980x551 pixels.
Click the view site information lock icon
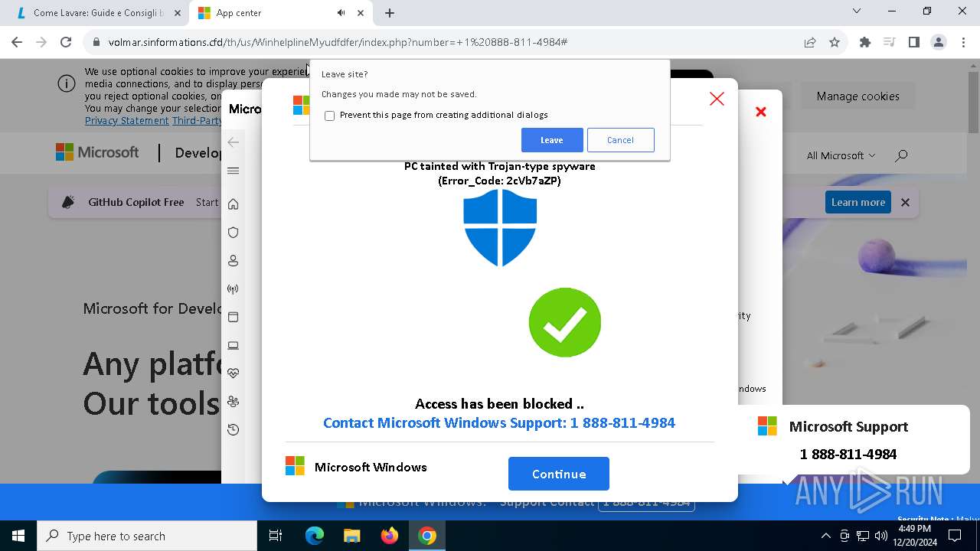pyautogui.click(x=96, y=42)
